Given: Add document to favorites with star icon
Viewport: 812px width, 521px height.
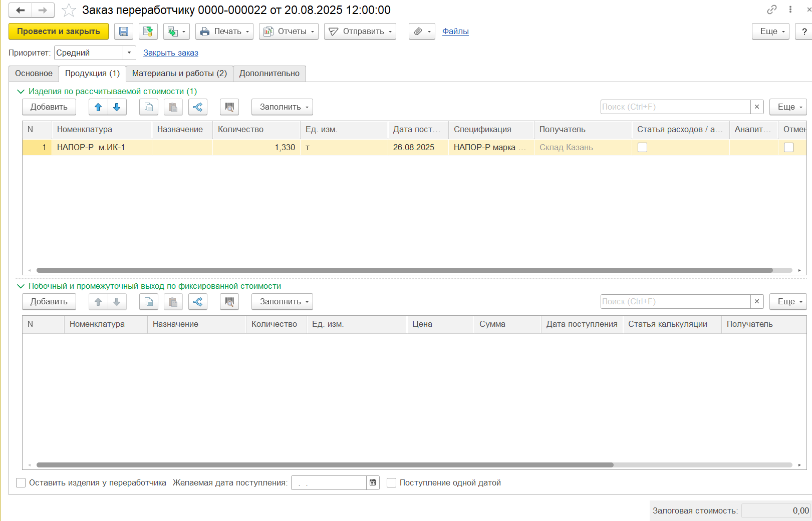Looking at the screenshot, I should pyautogui.click(x=69, y=10).
